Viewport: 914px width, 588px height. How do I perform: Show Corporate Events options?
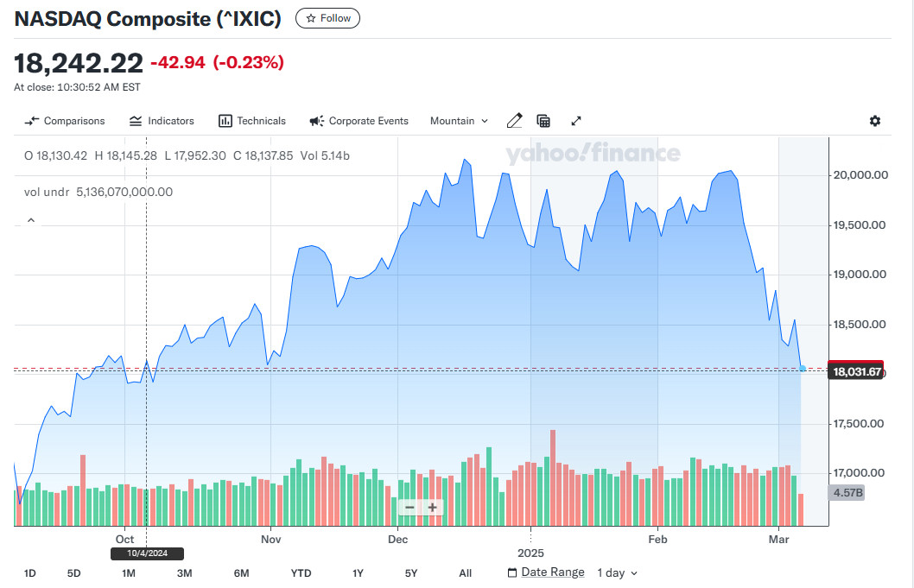[359, 121]
